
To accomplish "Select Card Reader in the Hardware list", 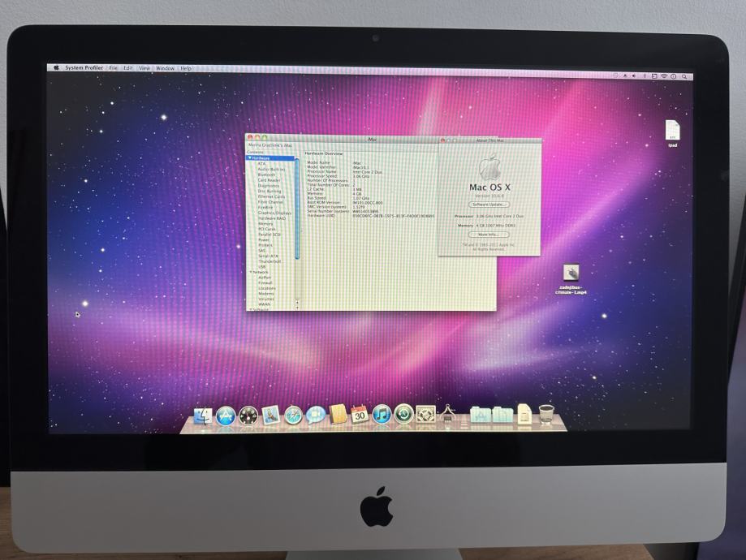I will (x=269, y=180).
